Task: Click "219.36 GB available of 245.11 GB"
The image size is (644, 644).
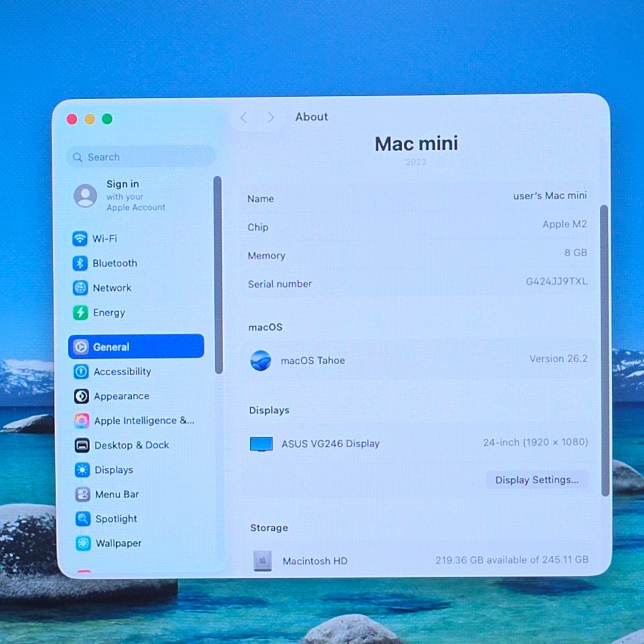Action: click(512, 560)
